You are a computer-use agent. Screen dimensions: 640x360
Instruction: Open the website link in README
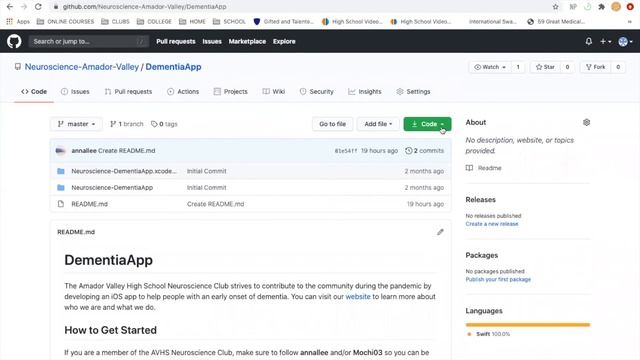pos(358,297)
